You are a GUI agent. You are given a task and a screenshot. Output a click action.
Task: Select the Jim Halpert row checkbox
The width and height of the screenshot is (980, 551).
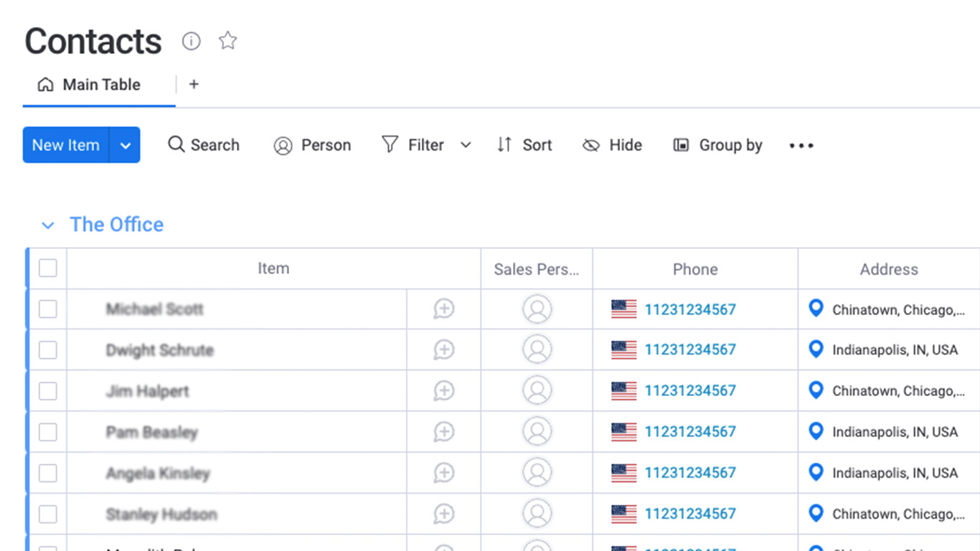pyautogui.click(x=47, y=391)
